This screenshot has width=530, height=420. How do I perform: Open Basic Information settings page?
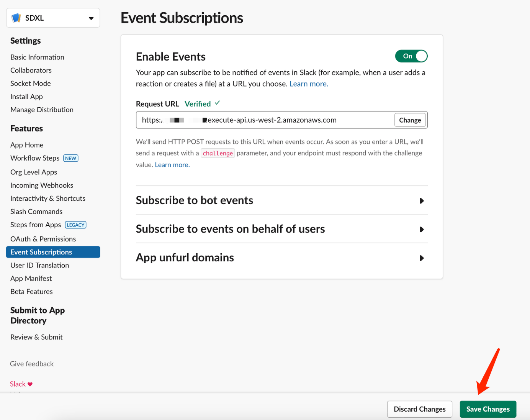(x=37, y=57)
